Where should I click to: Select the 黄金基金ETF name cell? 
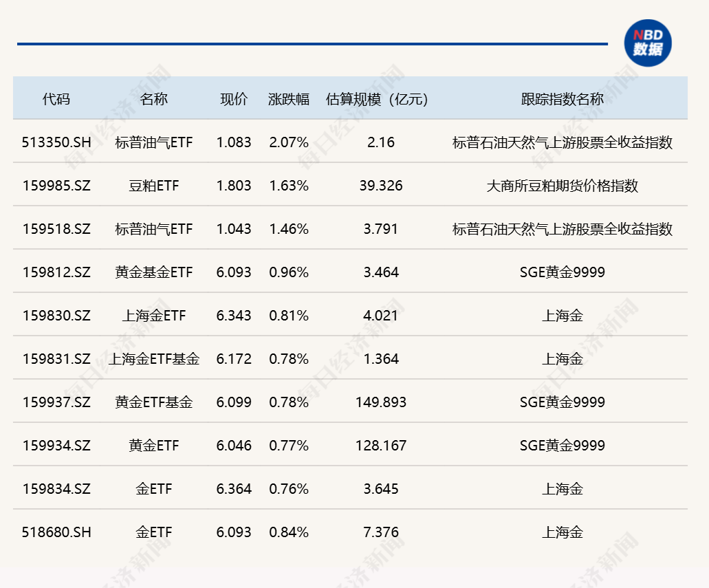[153, 272]
